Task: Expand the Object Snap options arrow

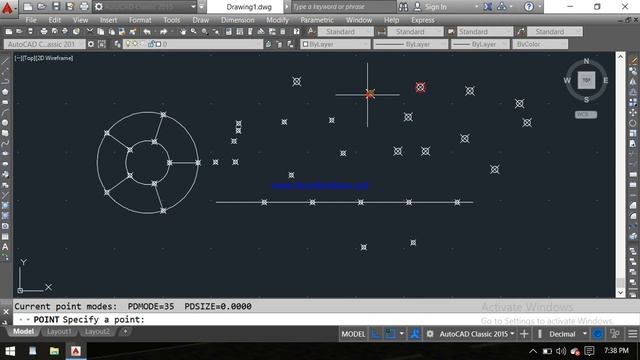Action: (x=402, y=334)
